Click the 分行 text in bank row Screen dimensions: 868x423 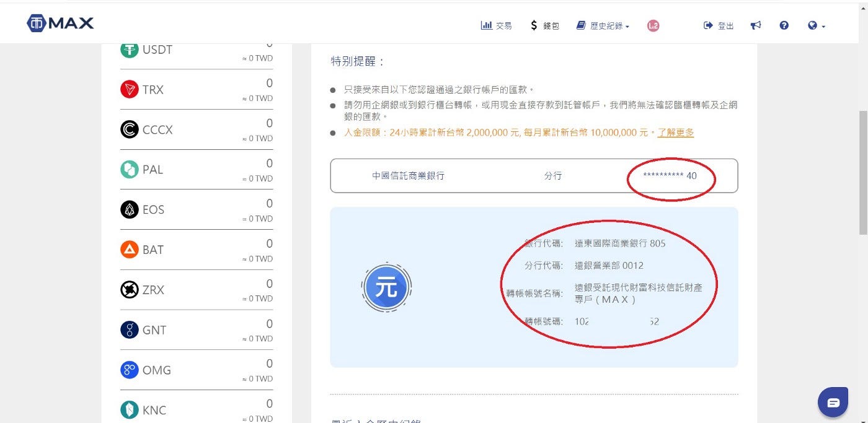(x=553, y=176)
